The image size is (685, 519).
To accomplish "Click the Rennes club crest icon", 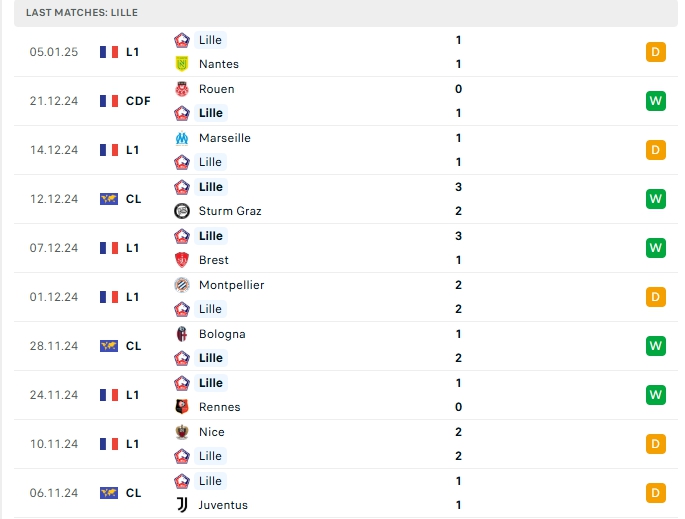I will (x=182, y=407).
